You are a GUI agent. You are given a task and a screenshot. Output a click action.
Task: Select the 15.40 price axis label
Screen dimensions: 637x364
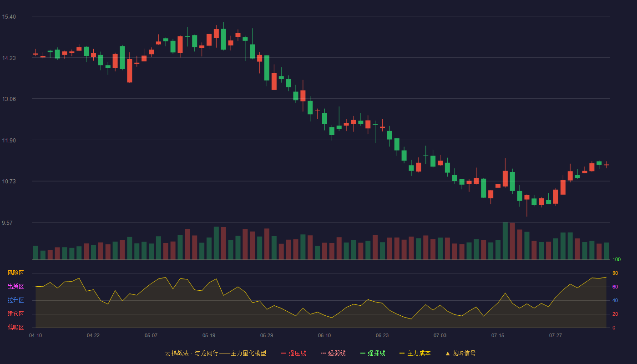(x=9, y=17)
